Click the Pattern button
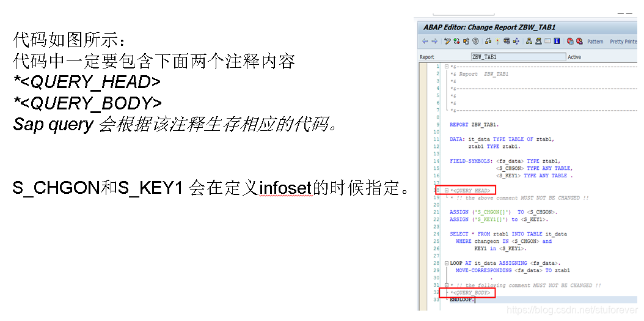The height and width of the screenshot is (321, 644). [x=595, y=42]
